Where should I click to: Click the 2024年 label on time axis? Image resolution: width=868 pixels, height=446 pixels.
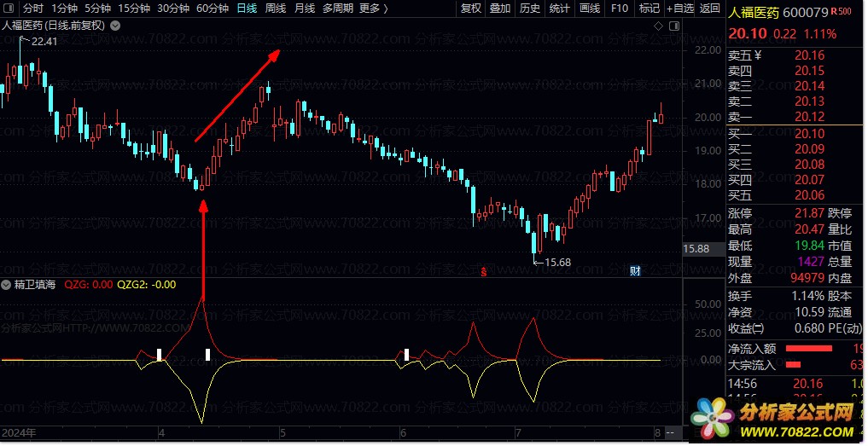click(x=19, y=433)
